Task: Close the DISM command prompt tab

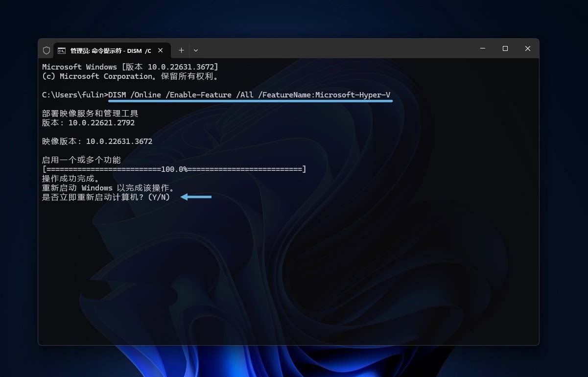Action: point(160,50)
